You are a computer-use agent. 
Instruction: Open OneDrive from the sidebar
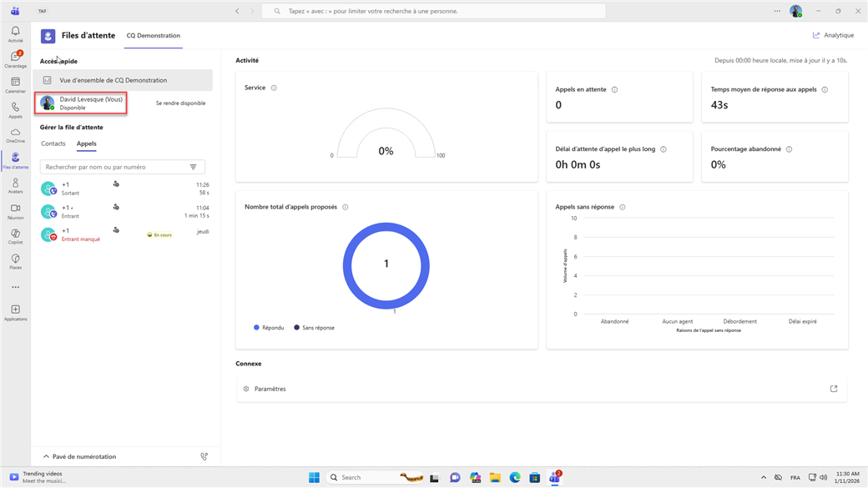click(x=15, y=135)
